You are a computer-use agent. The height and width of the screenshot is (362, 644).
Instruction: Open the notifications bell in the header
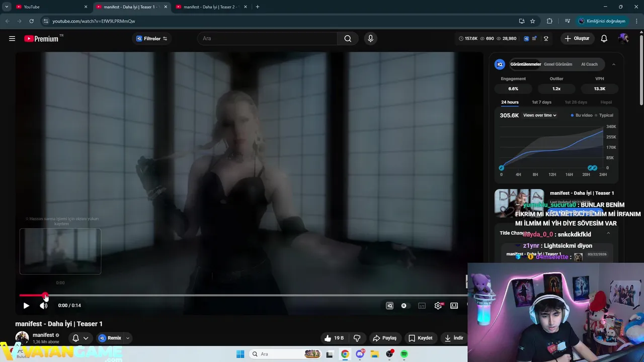click(x=604, y=39)
